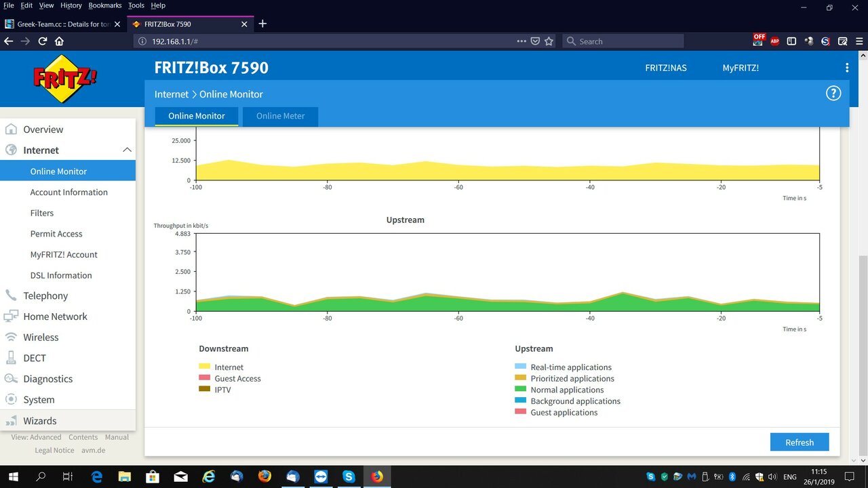This screenshot has width=868, height=488.
Task: Click the green Normal applications legend swatch
Action: pos(520,389)
